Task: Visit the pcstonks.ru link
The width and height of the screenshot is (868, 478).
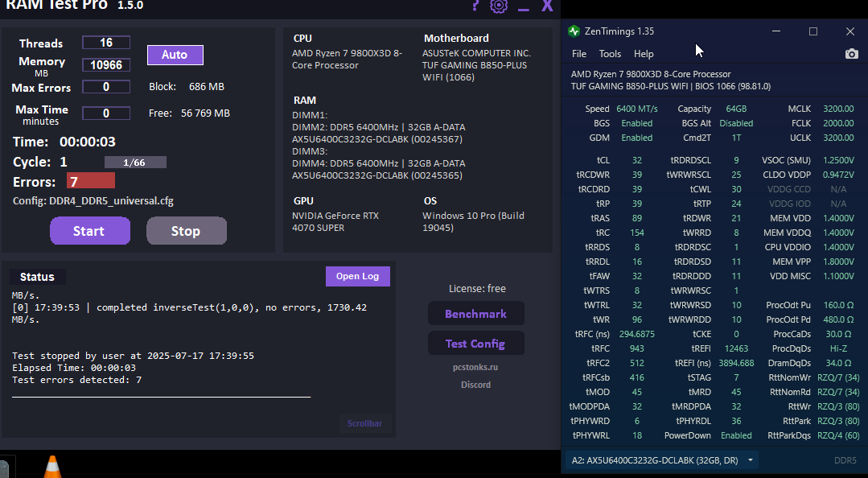Action: pos(475,367)
